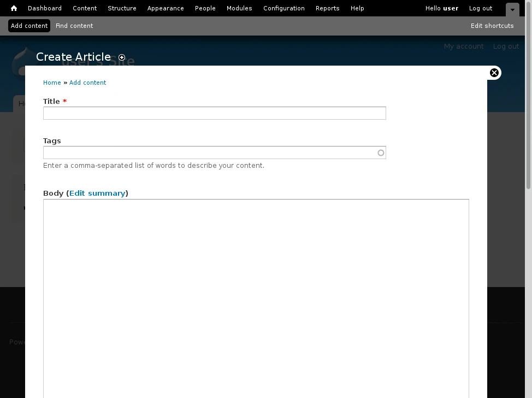Go to Structure admin page

tap(122, 8)
